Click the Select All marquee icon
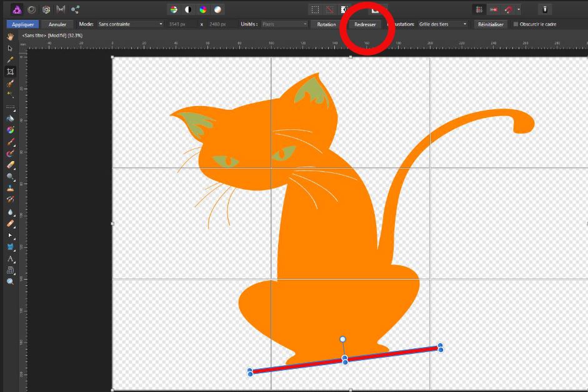The image size is (588, 392). pyautogui.click(x=316, y=10)
